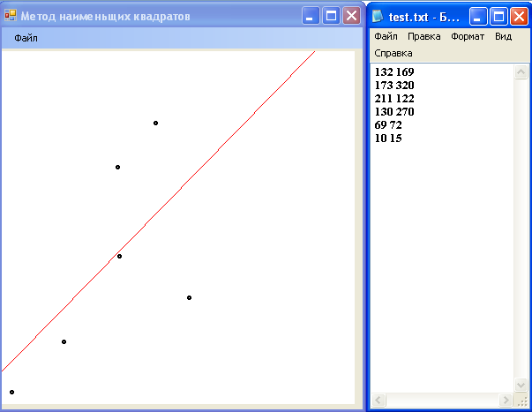Maximize the least squares window
This screenshot has width=532, height=412.
(x=331, y=16)
